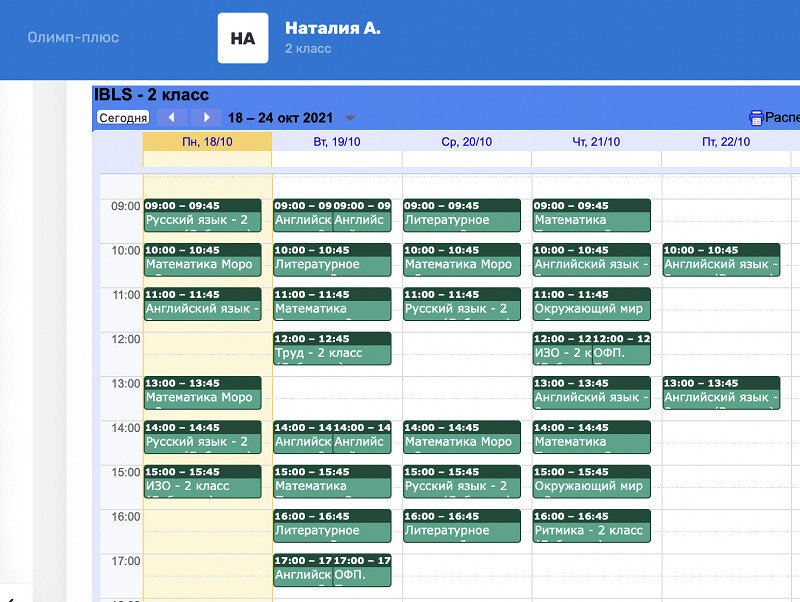Select the Чт, 21/10 day header
Image resolution: width=800 pixels, height=602 pixels.
click(596, 141)
